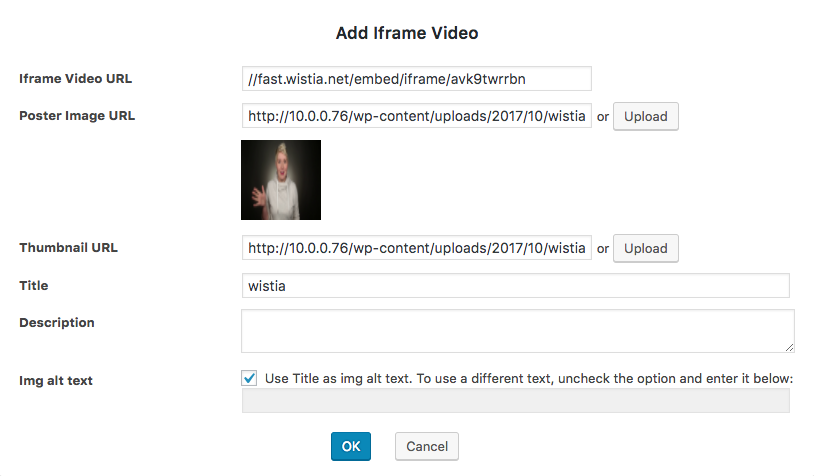Click the "Poster Image URL" label

[x=77, y=115]
